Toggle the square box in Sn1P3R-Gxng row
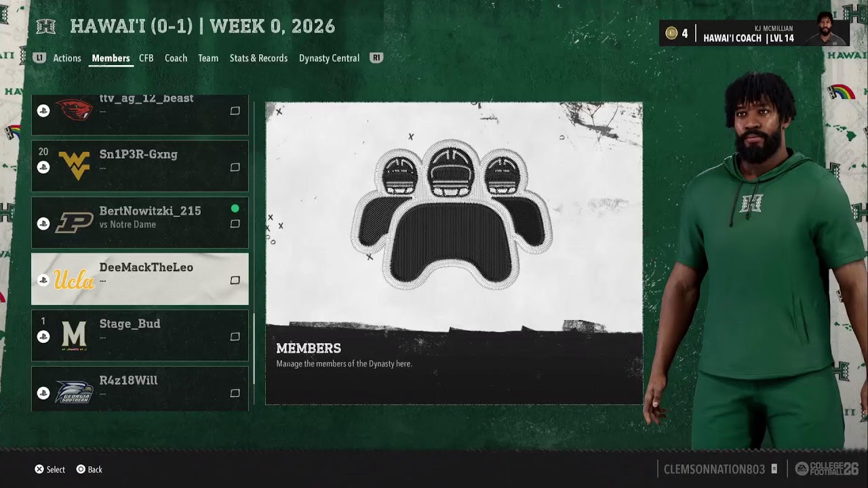The image size is (868, 488). 235,167
